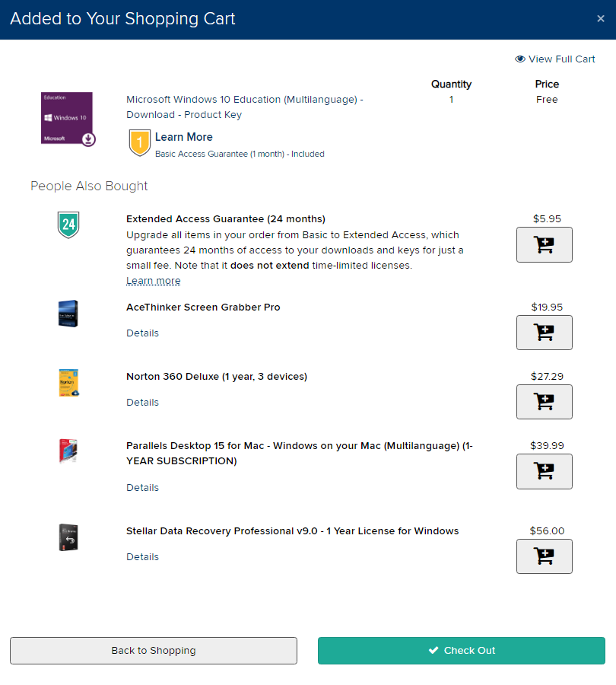This screenshot has height=685, width=616.
Task: Close the shopping cart dialog
Action: click(x=601, y=19)
